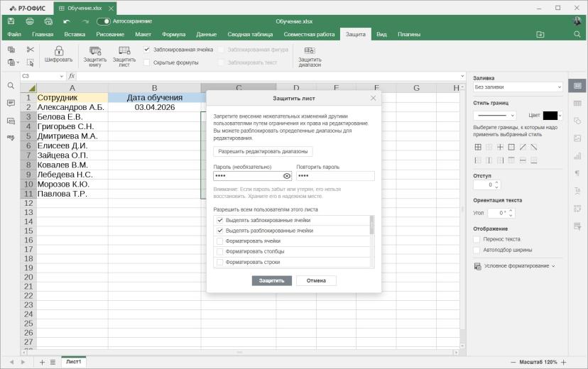Switch to the Формула tab
The height and width of the screenshot is (369, 588).
[x=173, y=35]
